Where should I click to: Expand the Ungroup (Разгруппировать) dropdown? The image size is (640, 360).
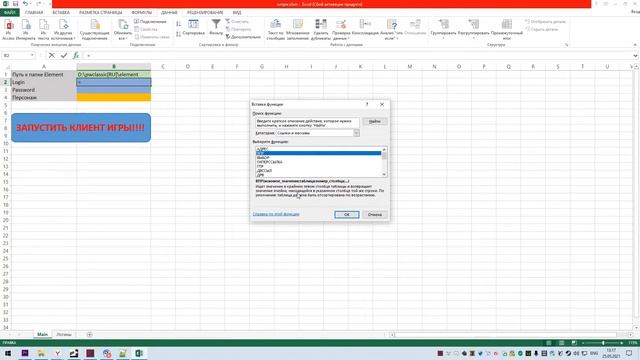(x=473, y=38)
